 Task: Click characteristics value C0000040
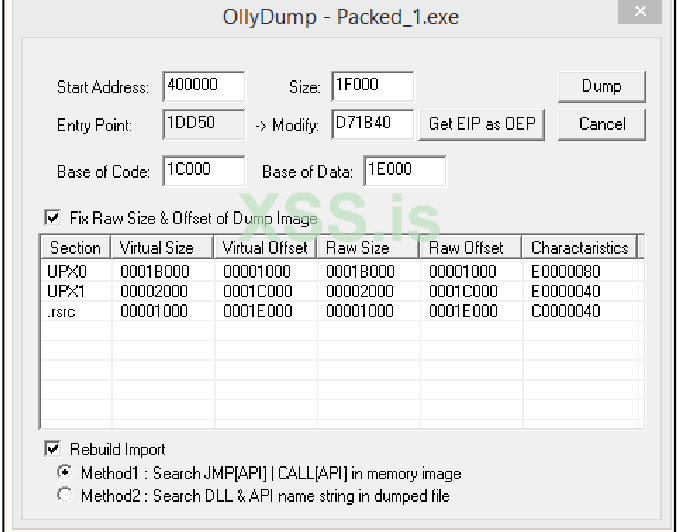[566, 311]
